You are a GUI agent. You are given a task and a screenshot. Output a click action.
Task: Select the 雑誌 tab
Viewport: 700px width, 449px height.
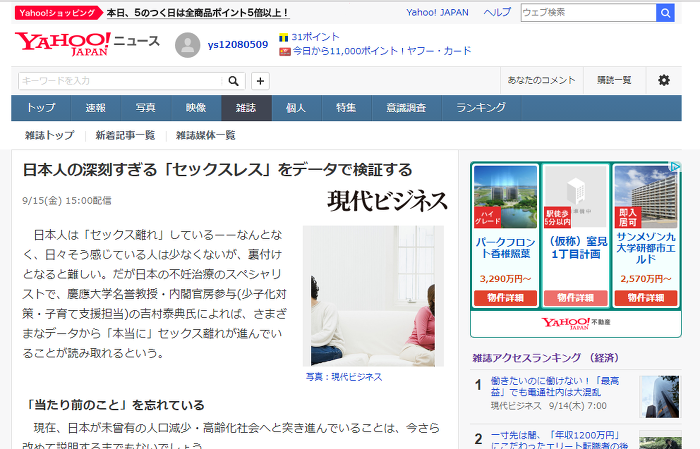246,108
